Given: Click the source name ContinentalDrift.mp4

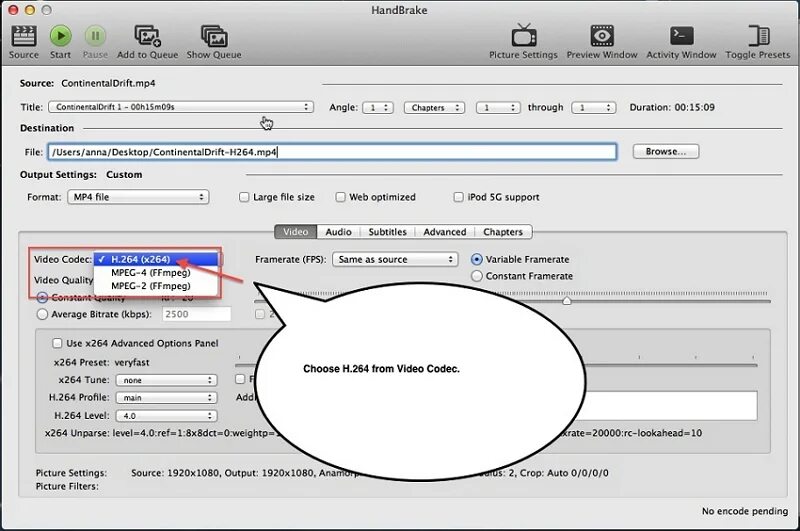Looking at the screenshot, I should [108, 83].
